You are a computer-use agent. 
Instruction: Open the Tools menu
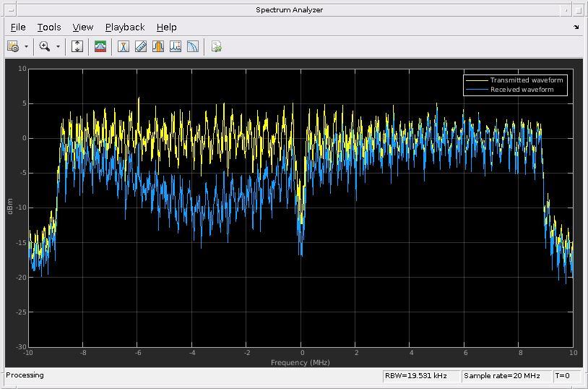coord(49,27)
